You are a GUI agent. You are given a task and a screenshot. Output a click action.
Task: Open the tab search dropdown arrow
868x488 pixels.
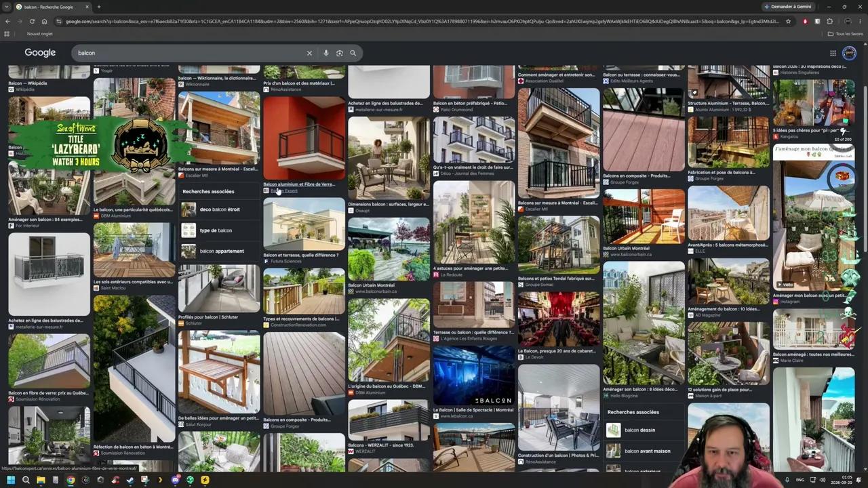[x=7, y=7]
